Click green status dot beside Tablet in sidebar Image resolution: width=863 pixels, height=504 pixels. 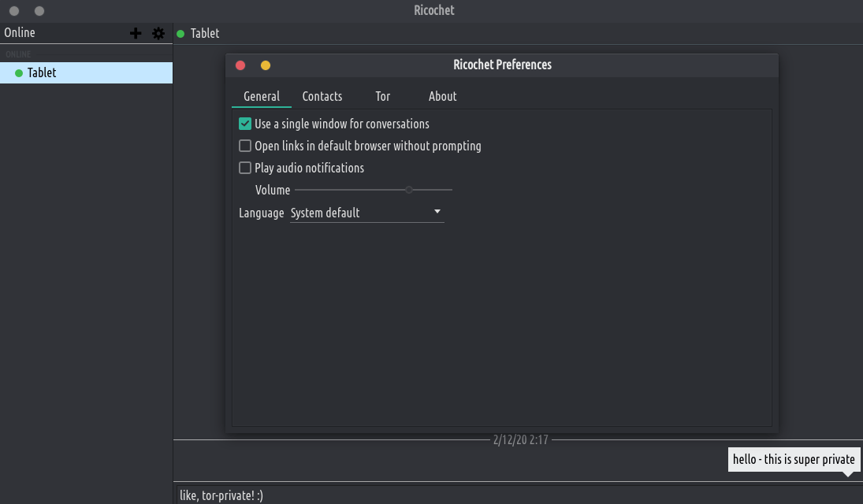point(19,73)
